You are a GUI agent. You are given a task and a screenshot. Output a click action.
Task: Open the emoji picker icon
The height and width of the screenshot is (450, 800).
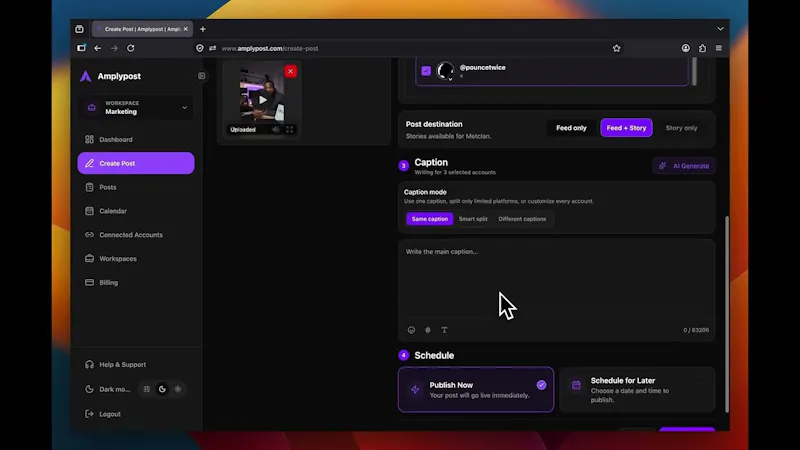pos(411,330)
